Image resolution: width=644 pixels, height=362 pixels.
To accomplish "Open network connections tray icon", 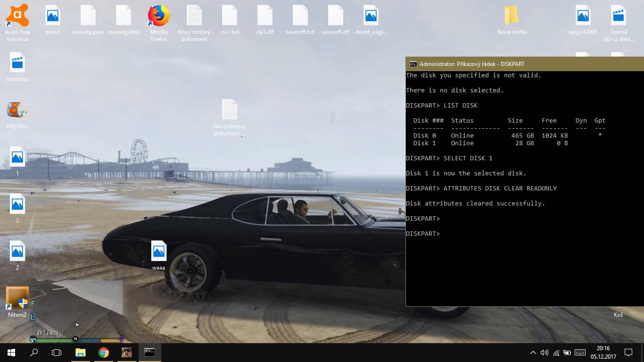I will click(x=556, y=353).
